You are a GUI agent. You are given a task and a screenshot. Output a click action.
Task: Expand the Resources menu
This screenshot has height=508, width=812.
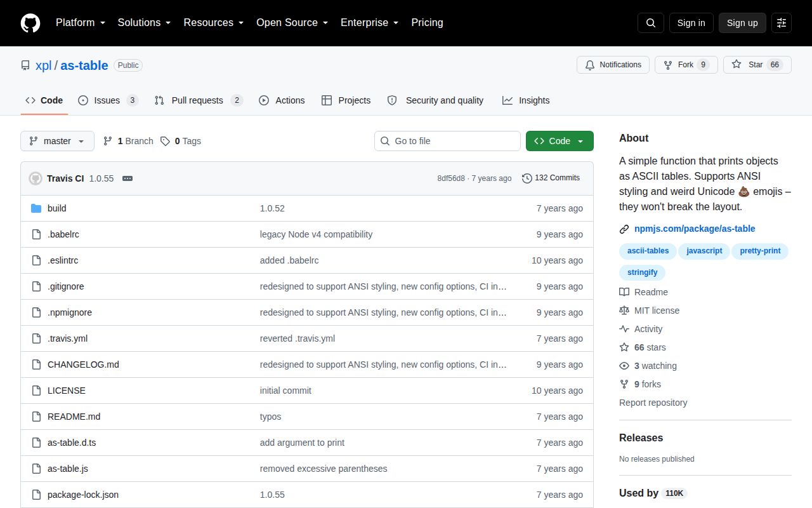pos(214,23)
